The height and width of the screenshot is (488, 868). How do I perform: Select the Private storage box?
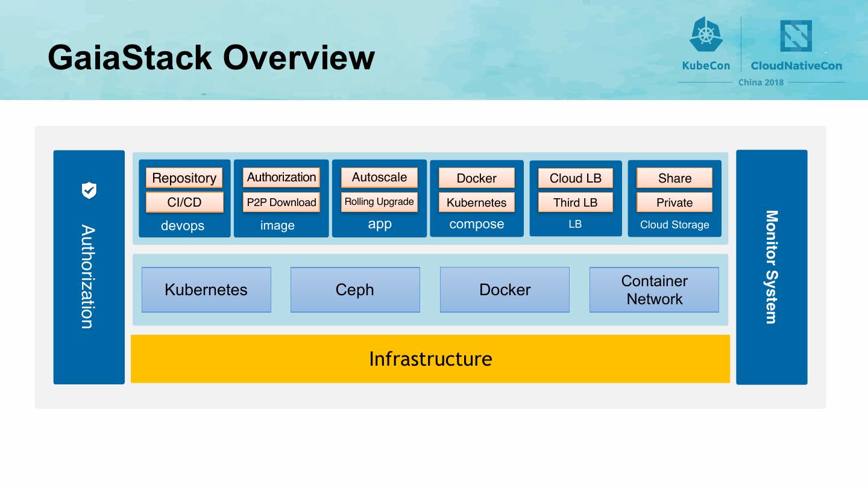click(x=675, y=202)
